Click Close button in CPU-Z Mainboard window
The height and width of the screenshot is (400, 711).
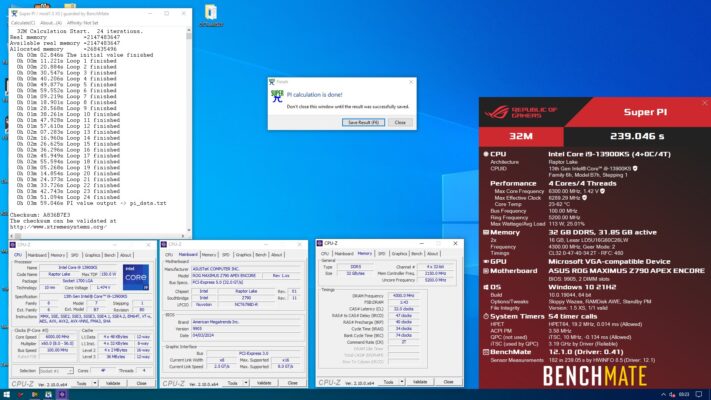pyautogui.click(x=292, y=383)
